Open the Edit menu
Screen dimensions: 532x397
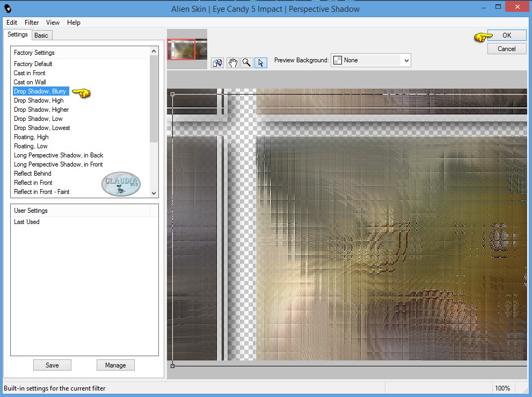[11, 23]
